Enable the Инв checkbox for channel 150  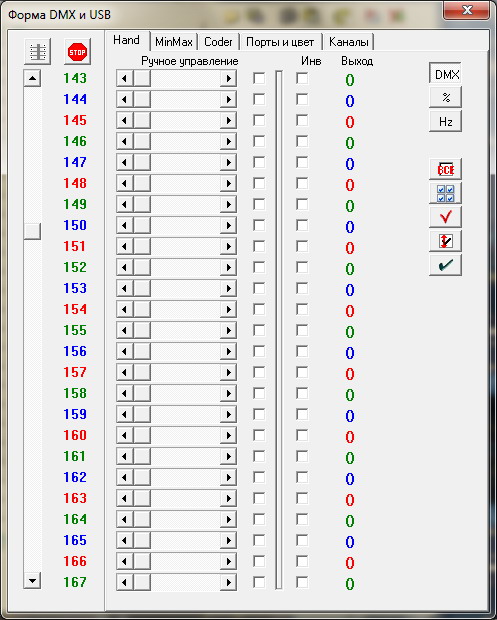pos(302,225)
